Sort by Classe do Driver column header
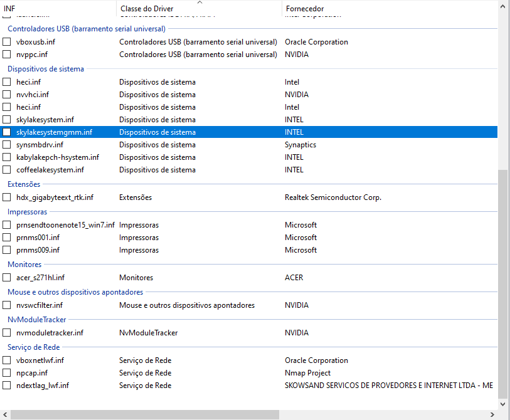The height and width of the screenshot is (420, 510). point(199,8)
